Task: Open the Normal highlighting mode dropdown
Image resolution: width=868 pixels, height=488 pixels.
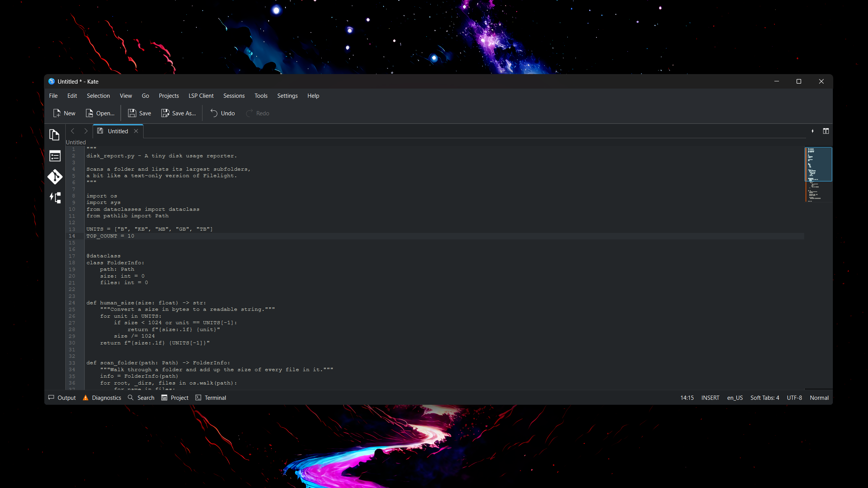Action: [x=819, y=398]
